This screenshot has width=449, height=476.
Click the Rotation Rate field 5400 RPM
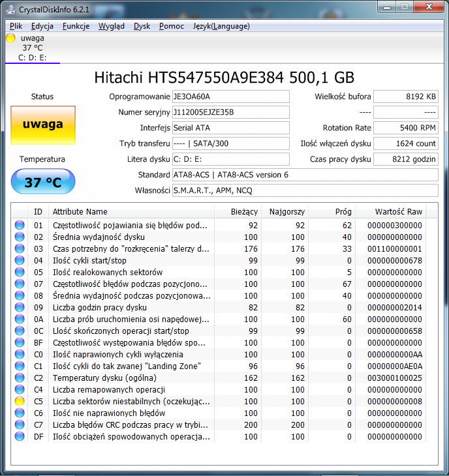(x=405, y=128)
